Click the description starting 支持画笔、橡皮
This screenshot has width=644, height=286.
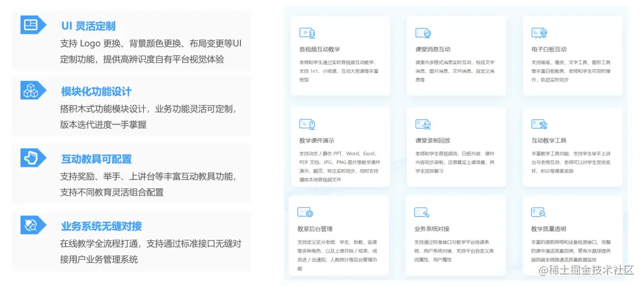tap(571, 71)
